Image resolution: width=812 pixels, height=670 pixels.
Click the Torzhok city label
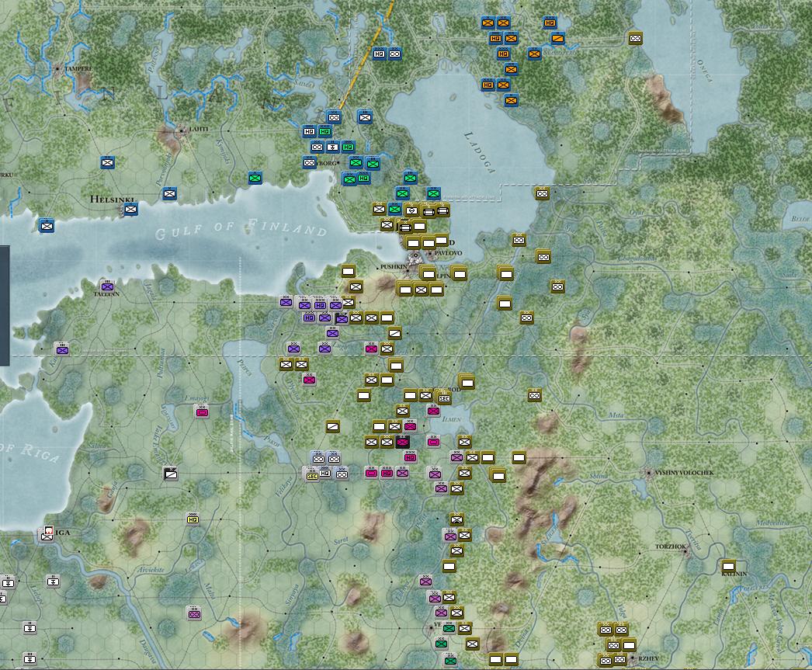[671, 547]
